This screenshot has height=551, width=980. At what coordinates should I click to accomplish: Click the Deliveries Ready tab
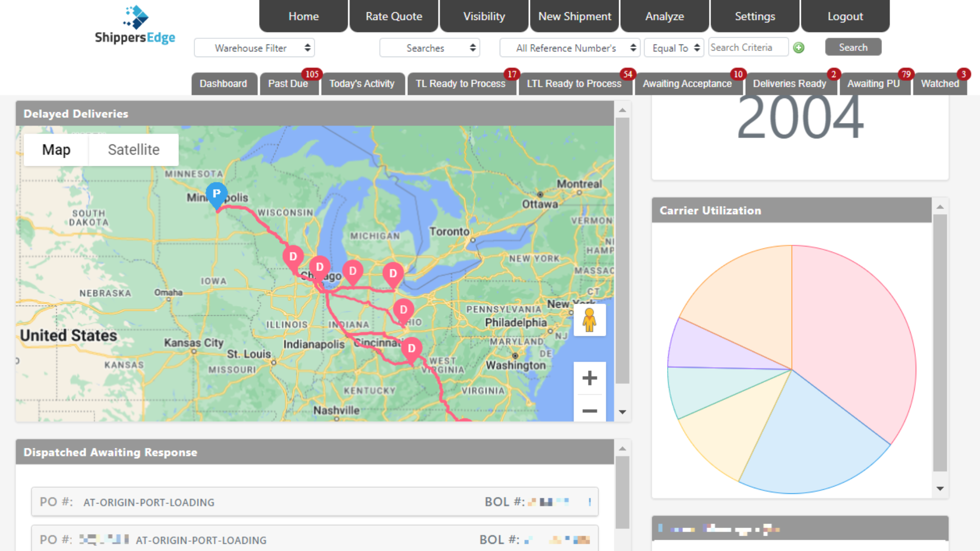[790, 84]
